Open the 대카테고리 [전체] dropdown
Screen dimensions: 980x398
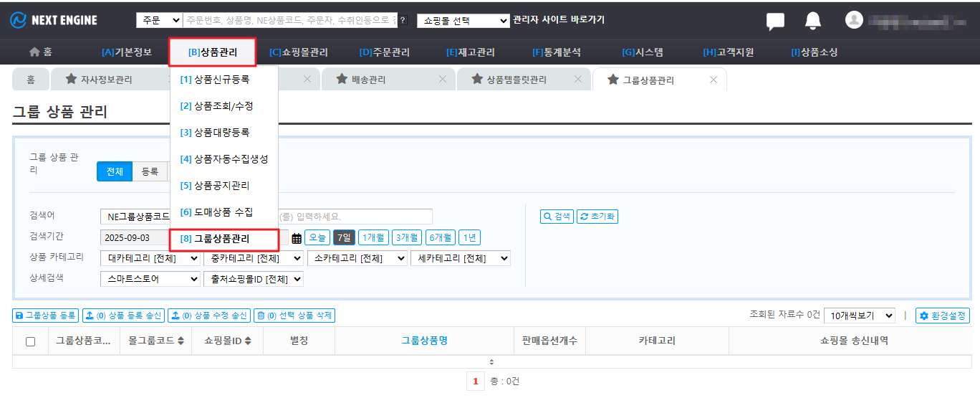150,258
